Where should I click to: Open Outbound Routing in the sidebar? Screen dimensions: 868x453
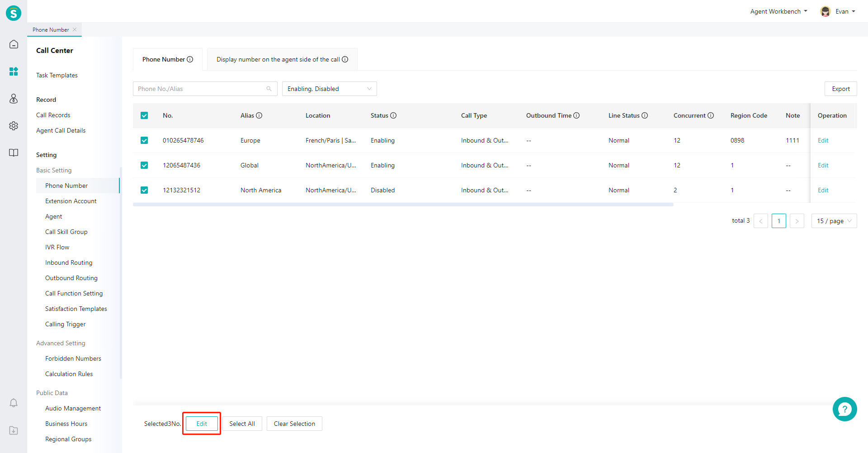click(71, 278)
